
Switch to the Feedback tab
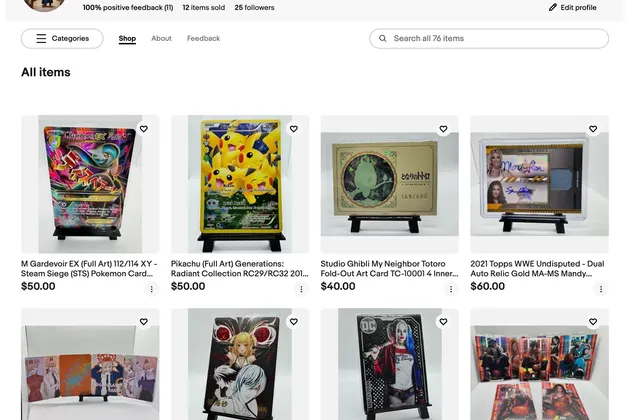[x=203, y=38]
